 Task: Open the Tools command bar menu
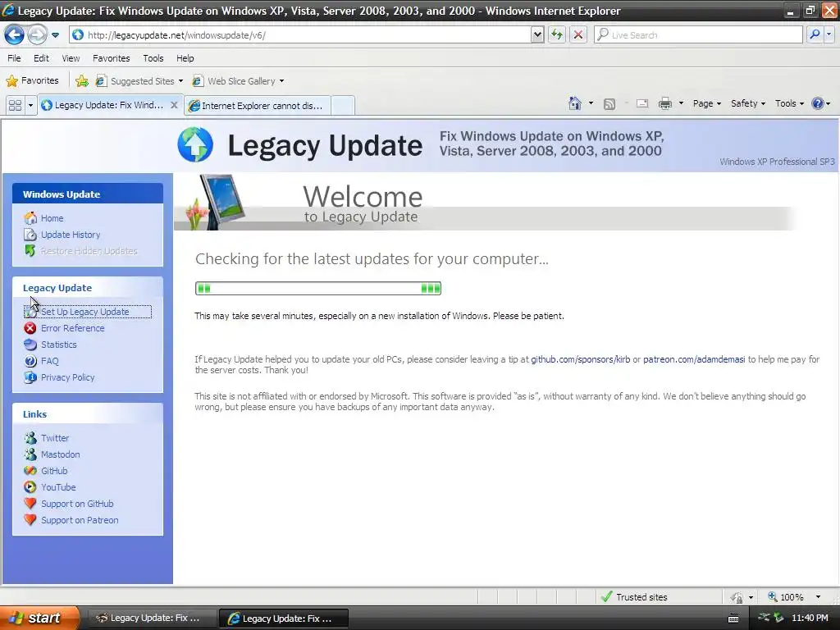[x=789, y=103]
